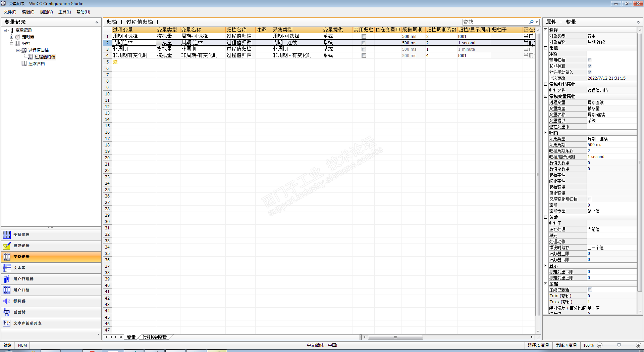Toggle 长期关联 checkbox in properties
Image resolution: width=644 pixels, height=352 pixels.
point(590,66)
